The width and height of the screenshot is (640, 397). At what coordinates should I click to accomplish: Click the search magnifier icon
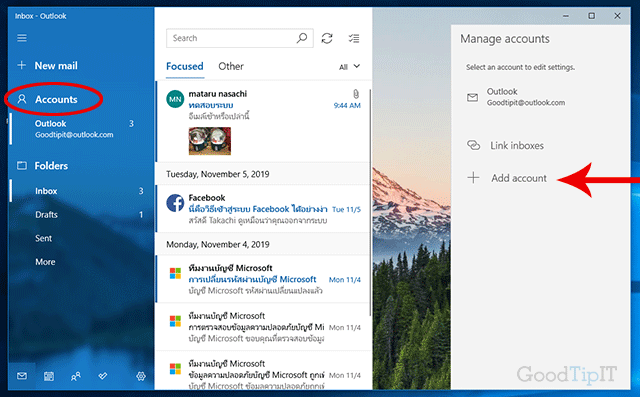coord(302,38)
